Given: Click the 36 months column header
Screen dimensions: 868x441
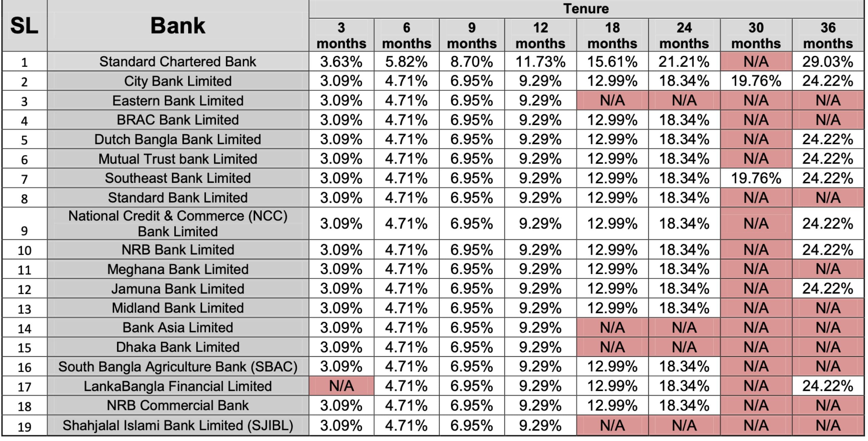Looking at the screenshot, I should click(x=828, y=35).
